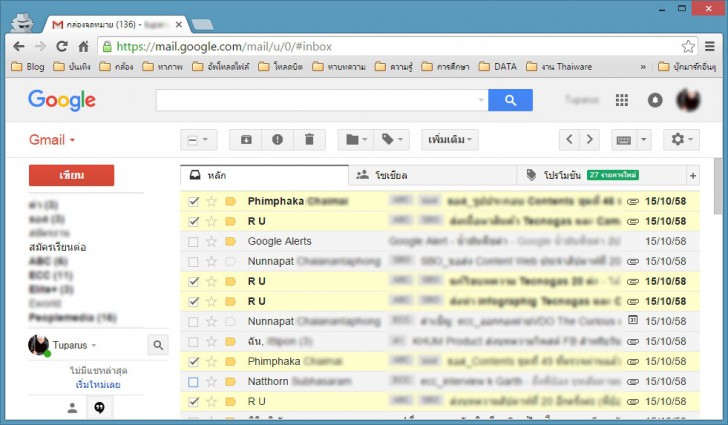Open the Move to folder menu
728x425 pixels.
pos(356,139)
